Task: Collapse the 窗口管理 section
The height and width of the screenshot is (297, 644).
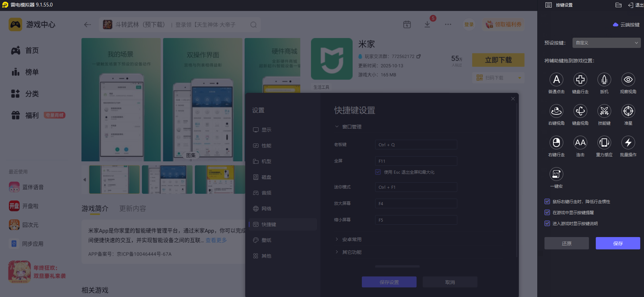Action: (348, 127)
